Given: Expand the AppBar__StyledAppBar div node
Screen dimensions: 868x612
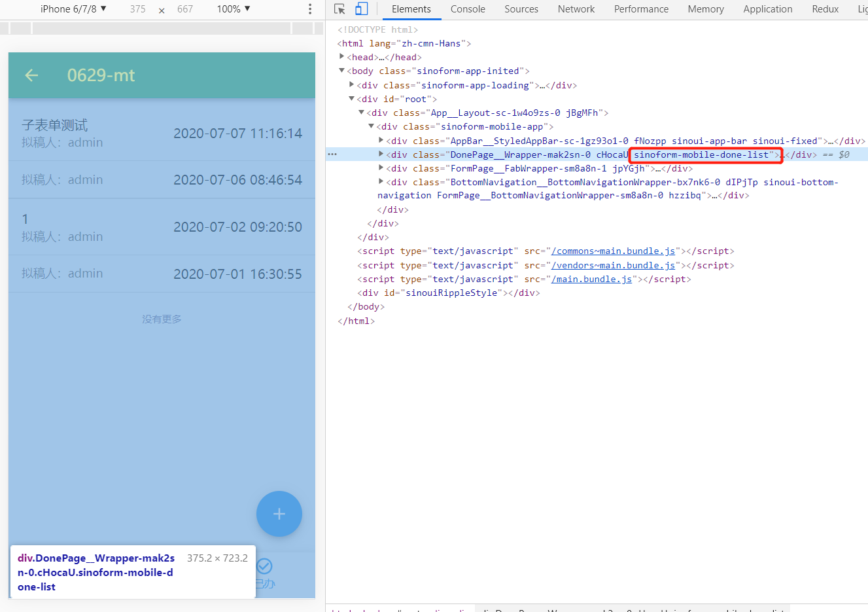Looking at the screenshot, I should coord(381,141).
